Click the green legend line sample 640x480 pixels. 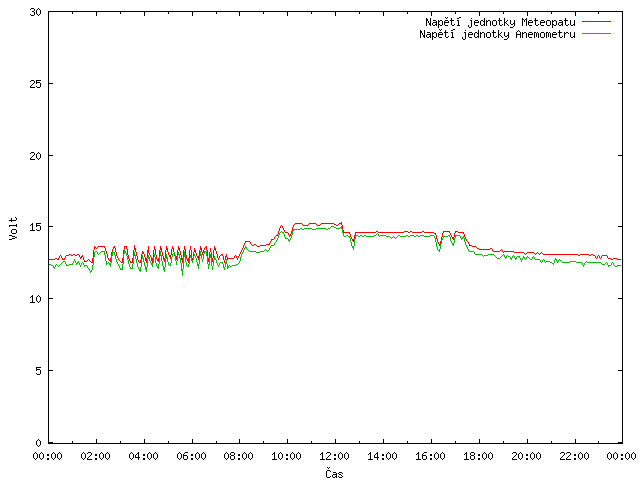[596, 34]
